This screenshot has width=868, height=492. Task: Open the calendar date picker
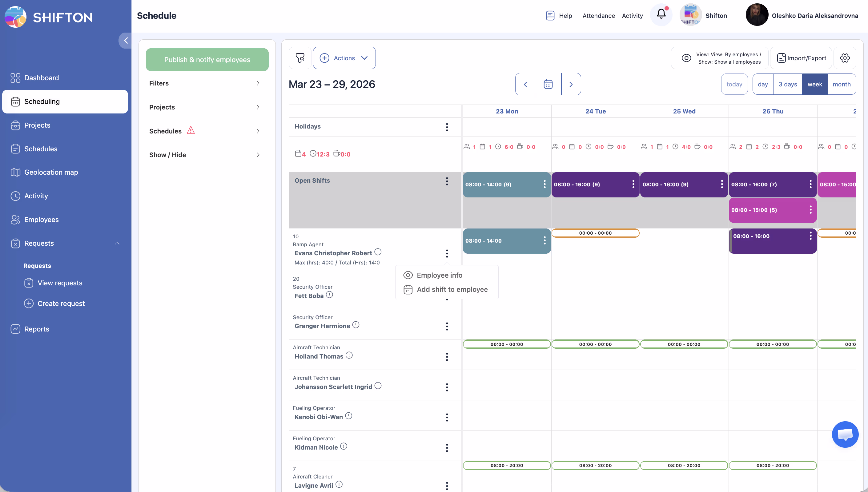point(548,84)
